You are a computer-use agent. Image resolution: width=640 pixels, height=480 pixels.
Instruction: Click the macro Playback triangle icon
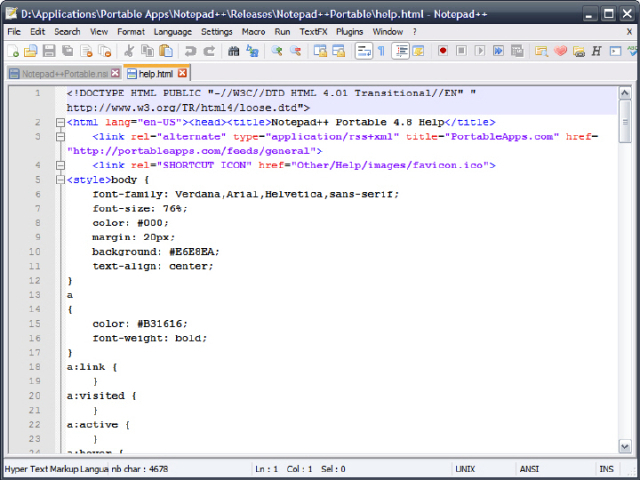480,51
